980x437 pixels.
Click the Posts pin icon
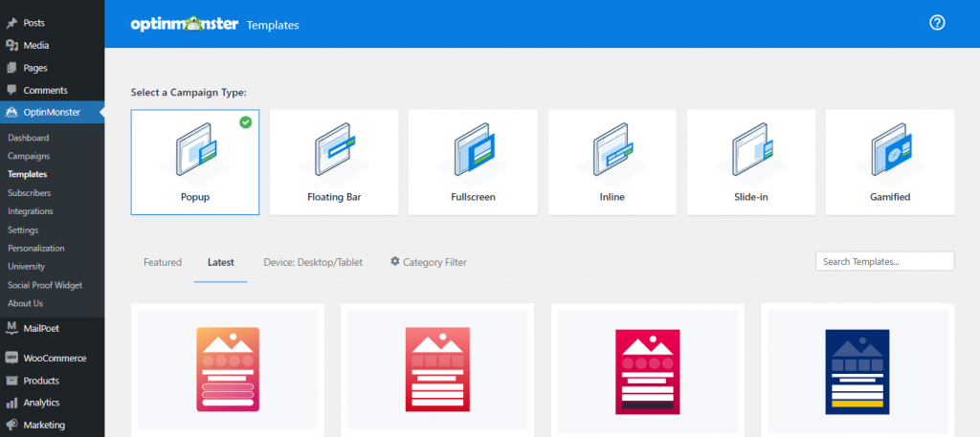coord(11,23)
